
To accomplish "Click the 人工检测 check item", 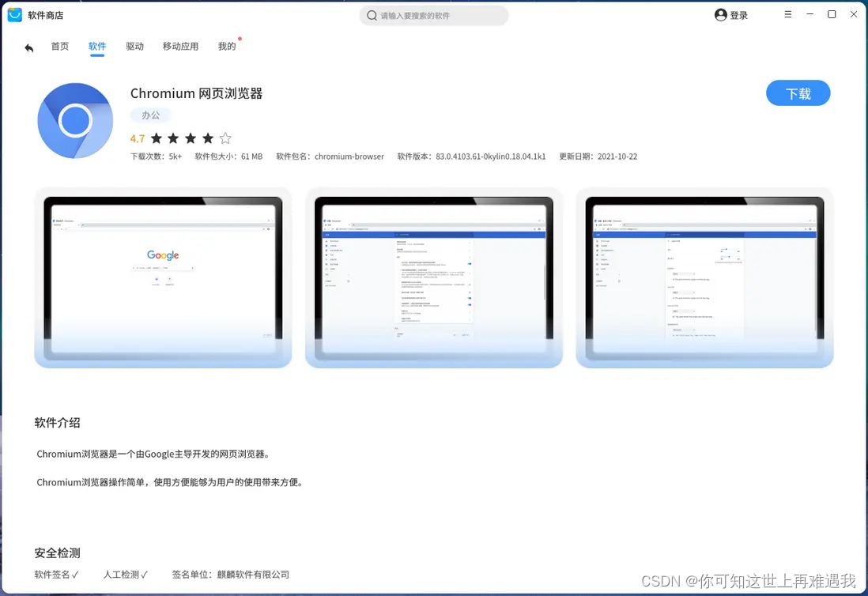I will [126, 575].
